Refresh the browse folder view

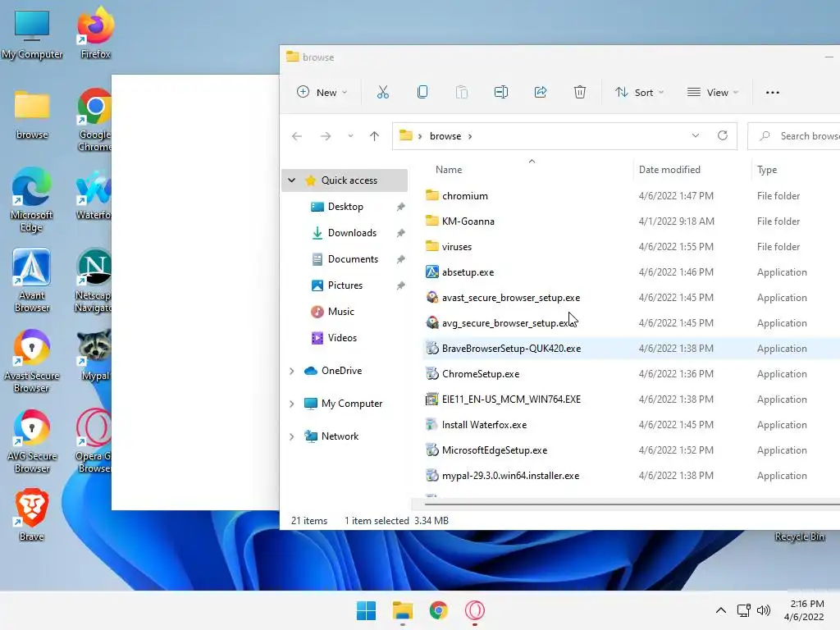click(x=723, y=135)
